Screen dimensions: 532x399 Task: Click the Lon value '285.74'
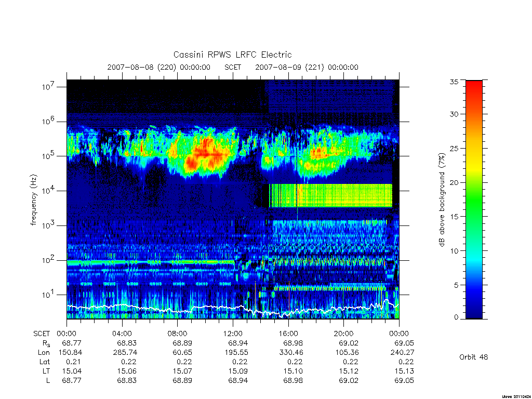click(x=125, y=353)
